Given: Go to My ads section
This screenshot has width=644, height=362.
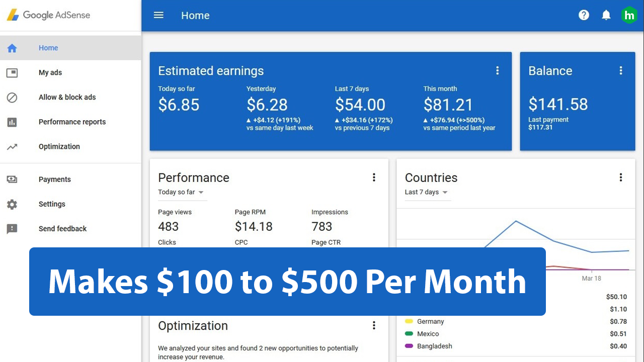Looking at the screenshot, I should point(50,72).
